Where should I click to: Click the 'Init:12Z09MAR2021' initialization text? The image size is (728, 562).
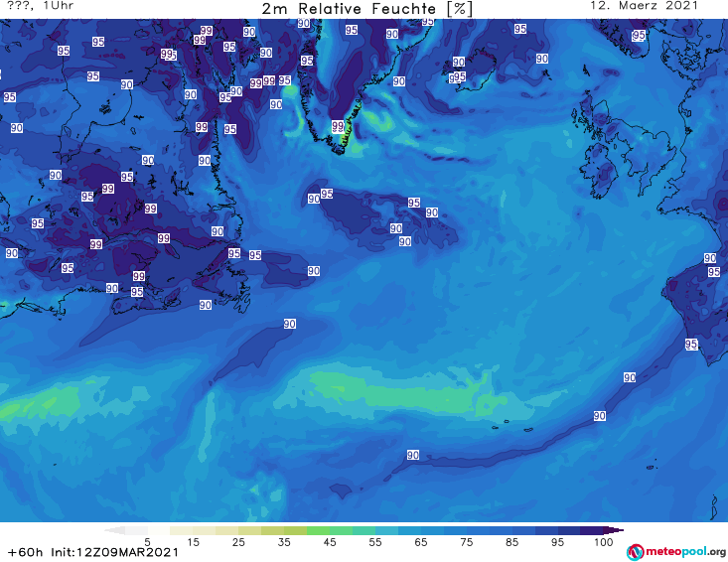(x=114, y=552)
